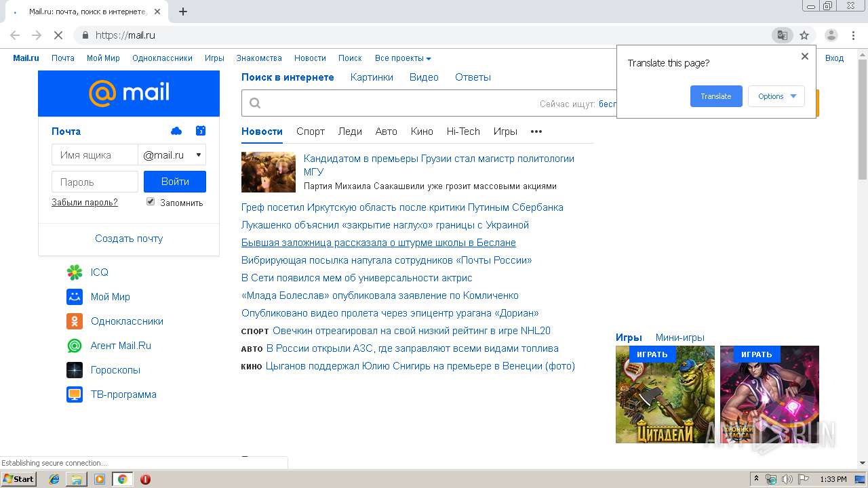Click Создать почту link
The width and height of the screenshot is (868, 488).
(129, 239)
